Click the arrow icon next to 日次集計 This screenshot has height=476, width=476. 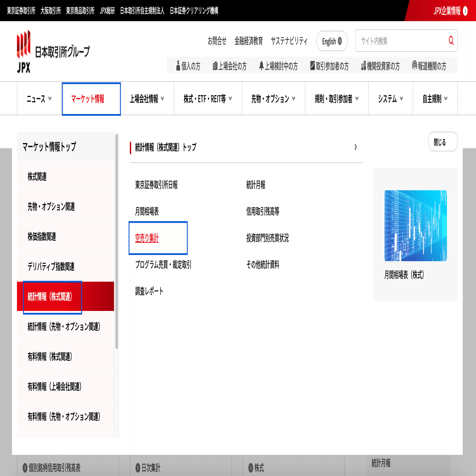(138, 468)
